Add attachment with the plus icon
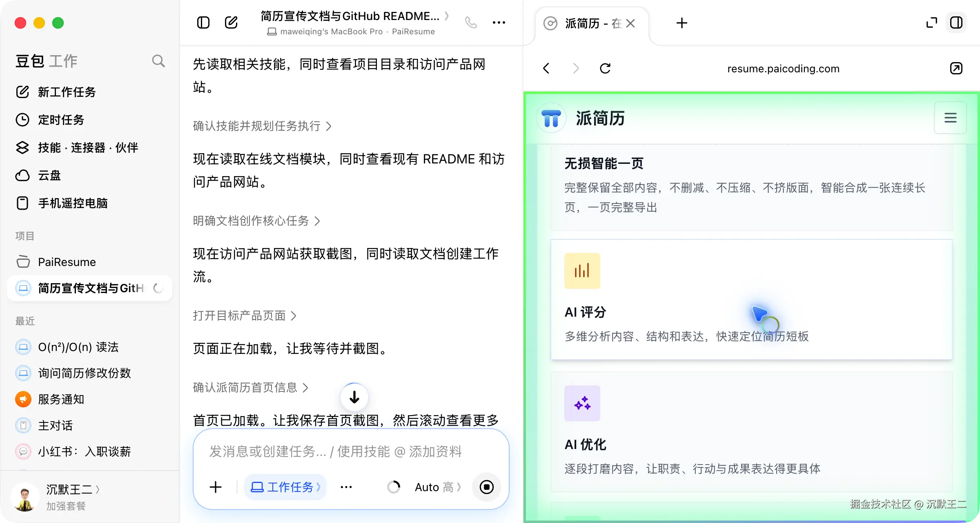Image resolution: width=980 pixels, height=523 pixels. [x=216, y=487]
